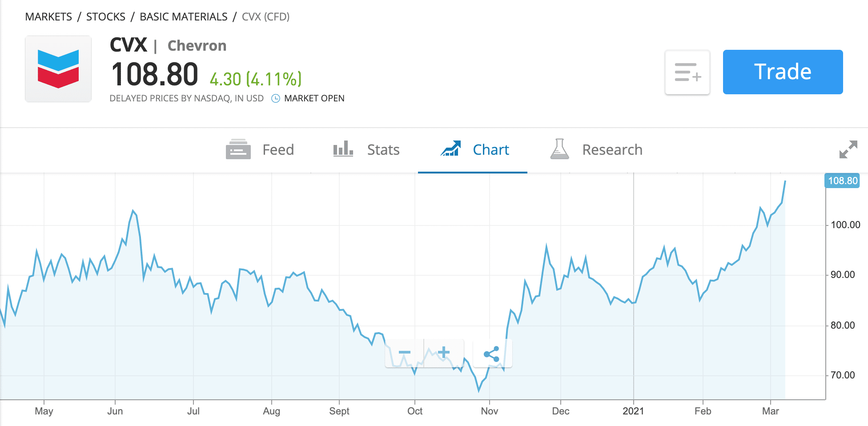Click the Nov label on time axis
This screenshot has height=426, width=868.
tap(490, 411)
